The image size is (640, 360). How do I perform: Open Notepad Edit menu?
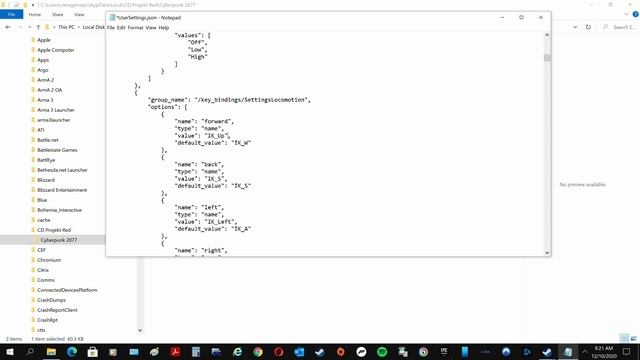121,28
